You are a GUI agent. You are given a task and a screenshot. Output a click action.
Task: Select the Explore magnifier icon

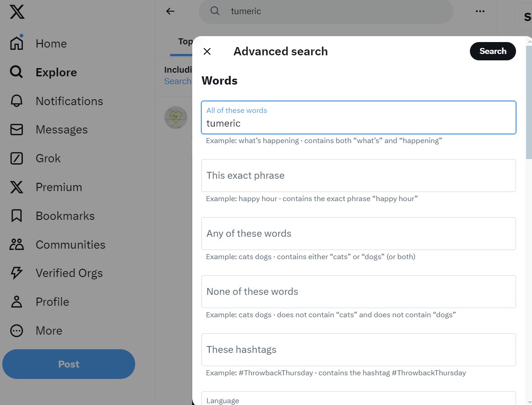point(16,72)
